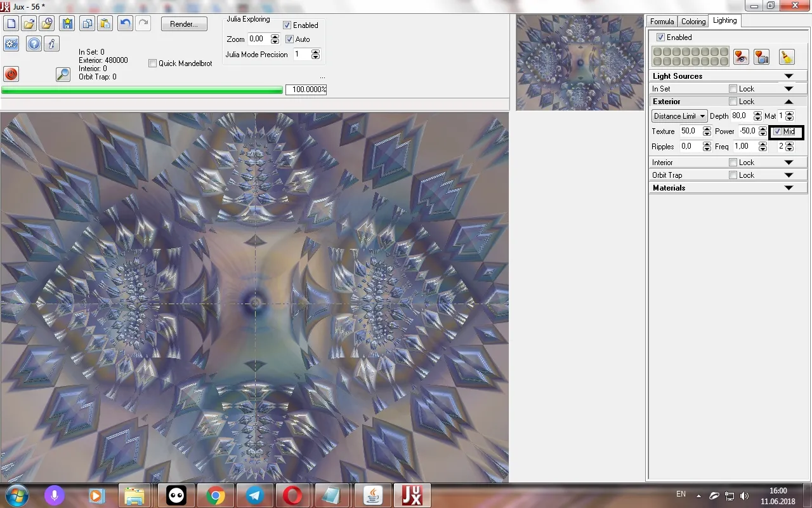Click the Paste clipboard icon

[x=105, y=24]
